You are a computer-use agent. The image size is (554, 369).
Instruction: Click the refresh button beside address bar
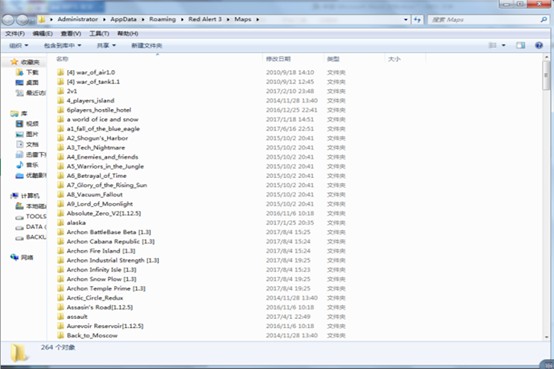(418, 19)
